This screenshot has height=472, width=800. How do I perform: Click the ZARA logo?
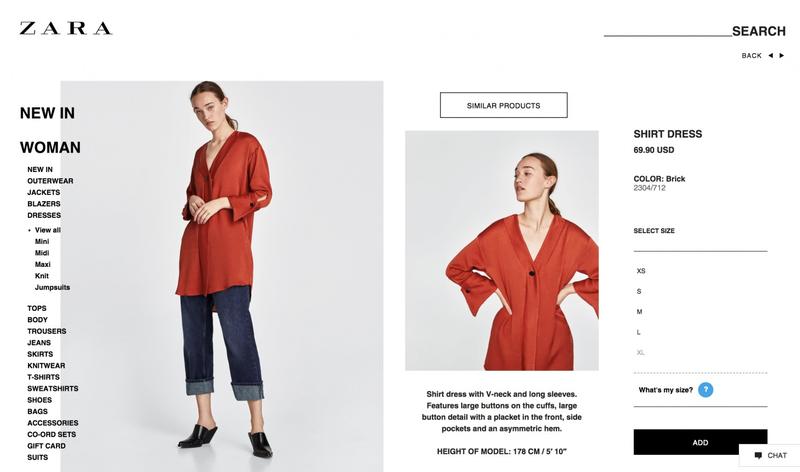click(66, 28)
